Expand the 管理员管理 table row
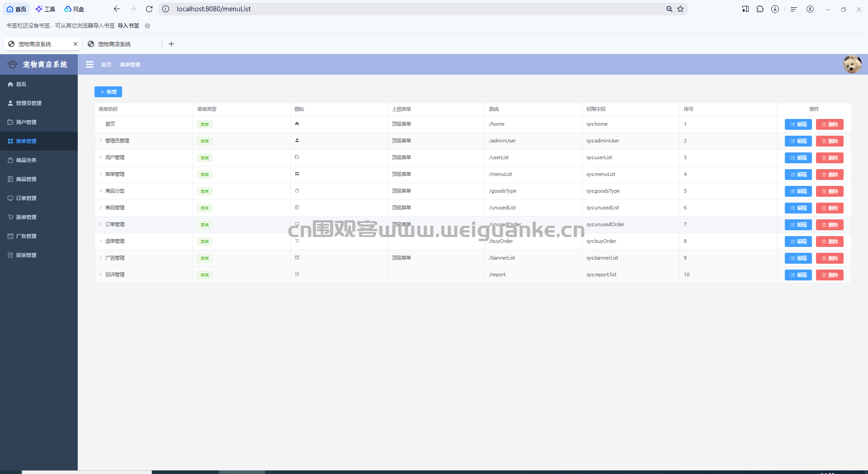Viewport: 868px width, 474px height. click(100, 141)
